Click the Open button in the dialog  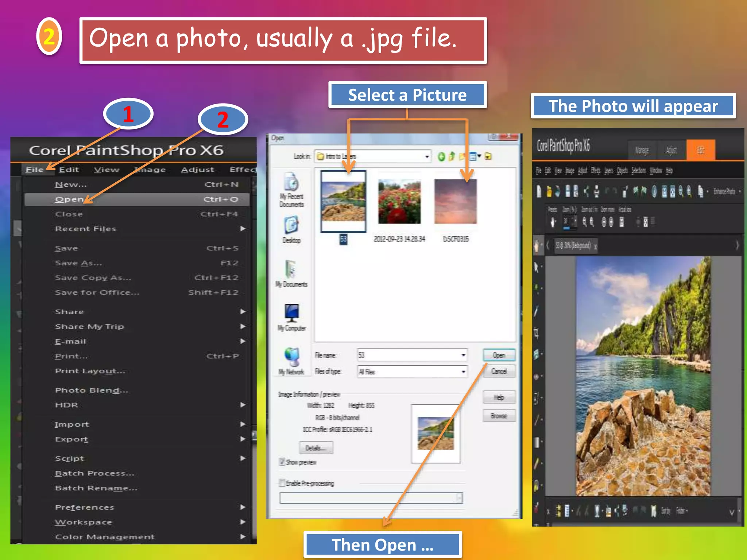[x=499, y=355]
